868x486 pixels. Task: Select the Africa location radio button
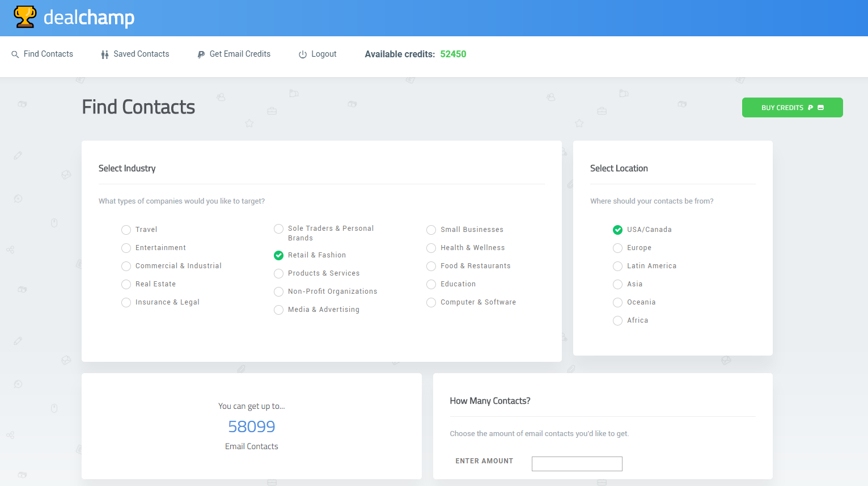click(x=617, y=320)
